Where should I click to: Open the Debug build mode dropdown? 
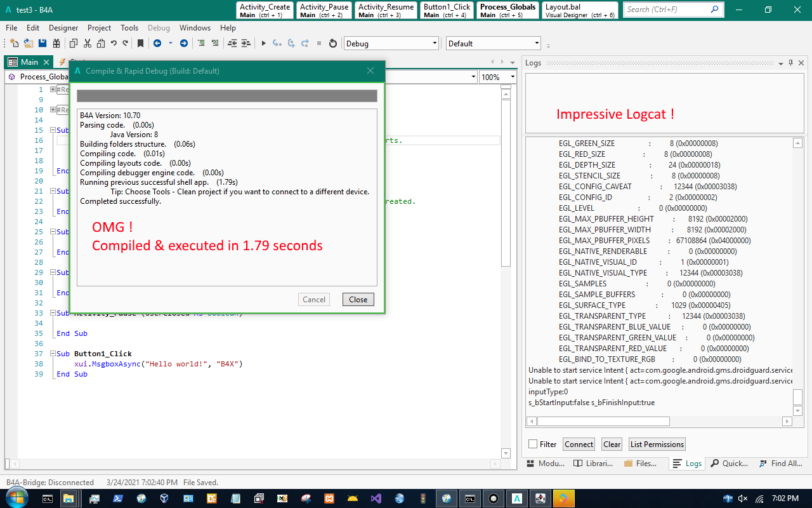tap(435, 43)
